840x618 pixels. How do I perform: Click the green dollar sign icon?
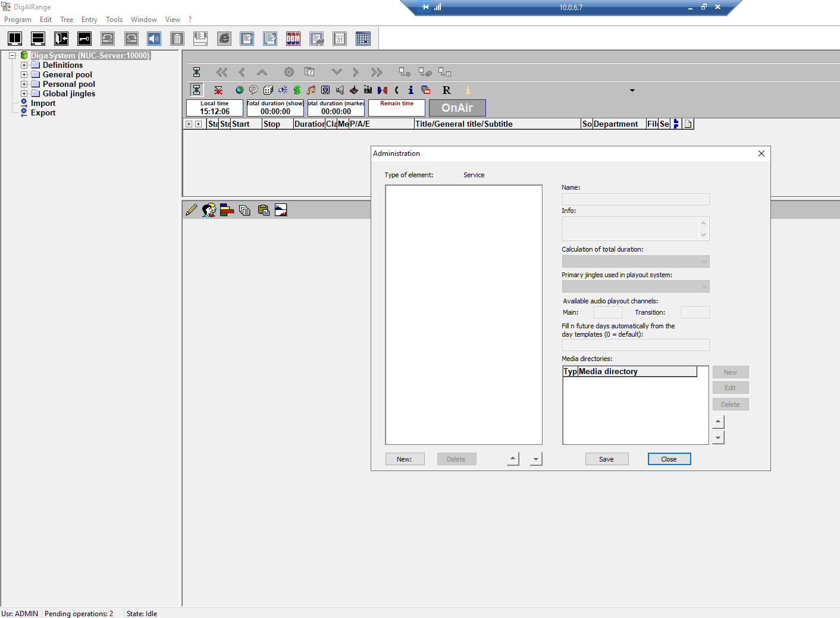click(297, 90)
